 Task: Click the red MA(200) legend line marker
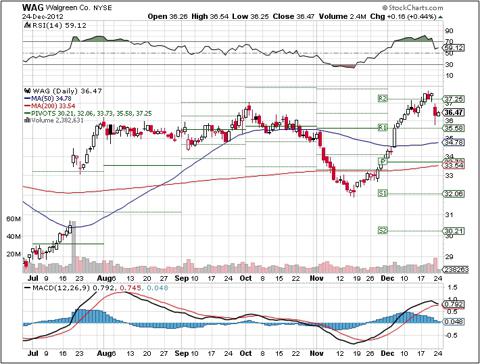[x=27, y=106]
